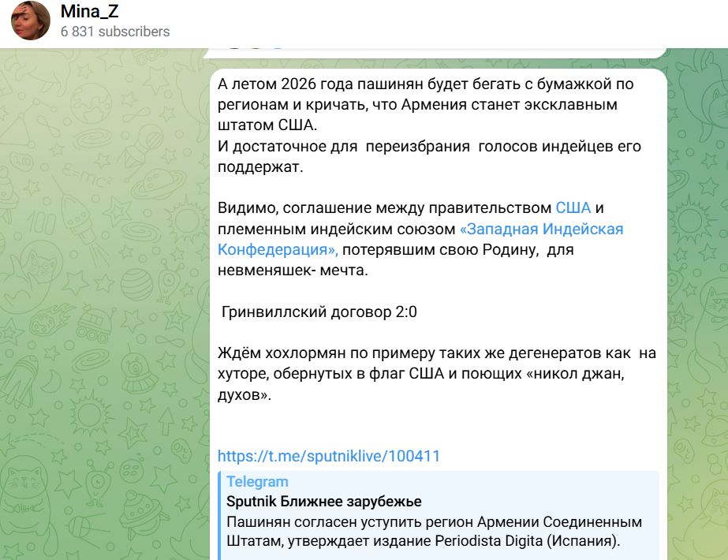Open the Sputnik Ближнее зарубежье preview title
The image size is (728, 560).
click(324, 502)
